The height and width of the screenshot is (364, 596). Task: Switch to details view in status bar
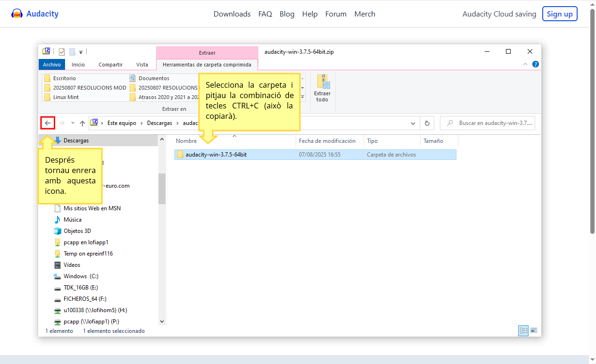(x=523, y=331)
